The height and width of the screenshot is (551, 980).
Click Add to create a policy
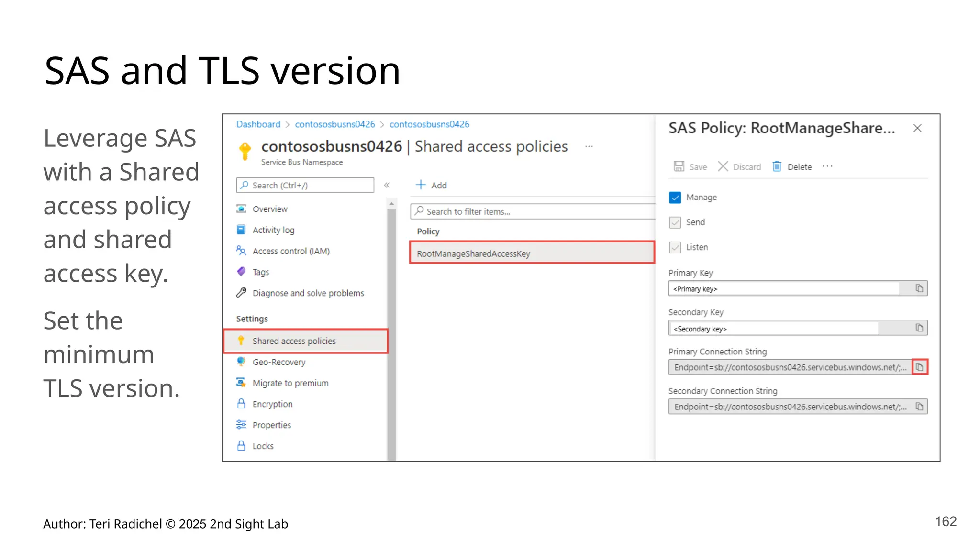(x=431, y=185)
